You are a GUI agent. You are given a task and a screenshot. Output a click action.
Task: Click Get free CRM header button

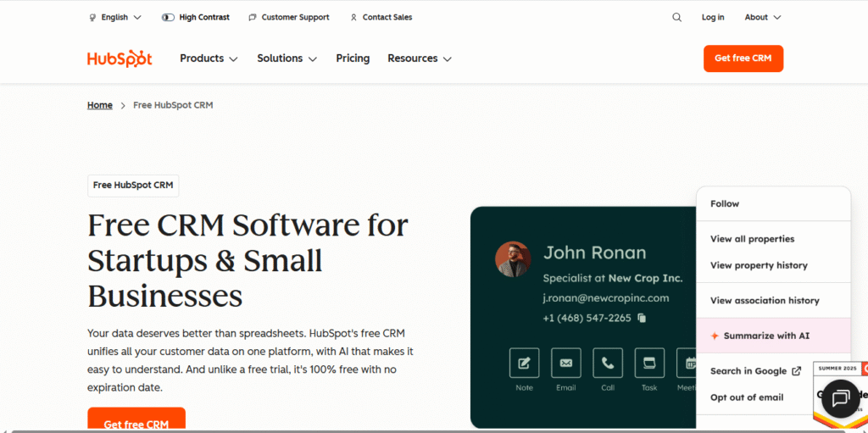click(743, 58)
